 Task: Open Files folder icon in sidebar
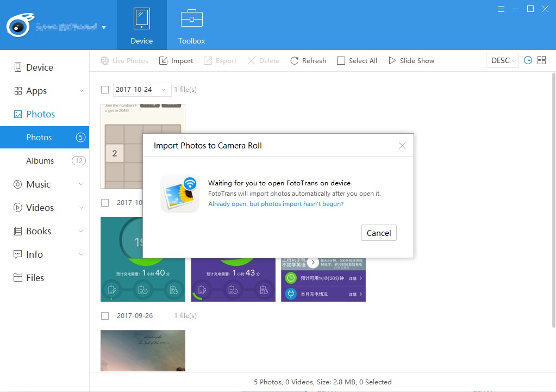click(x=18, y=278)
